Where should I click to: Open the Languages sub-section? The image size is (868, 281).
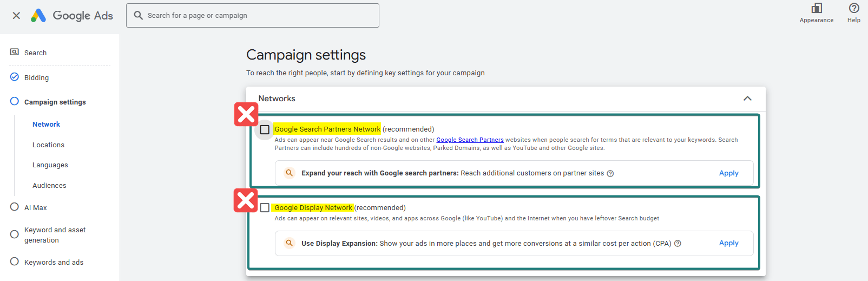pyautogui.click(x=50, y=165)
